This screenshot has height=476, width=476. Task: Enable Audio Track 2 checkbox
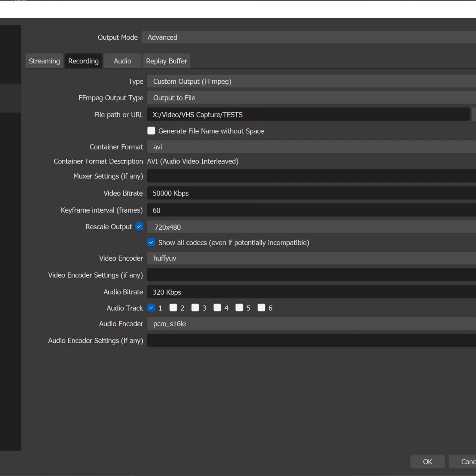[173, 308]
